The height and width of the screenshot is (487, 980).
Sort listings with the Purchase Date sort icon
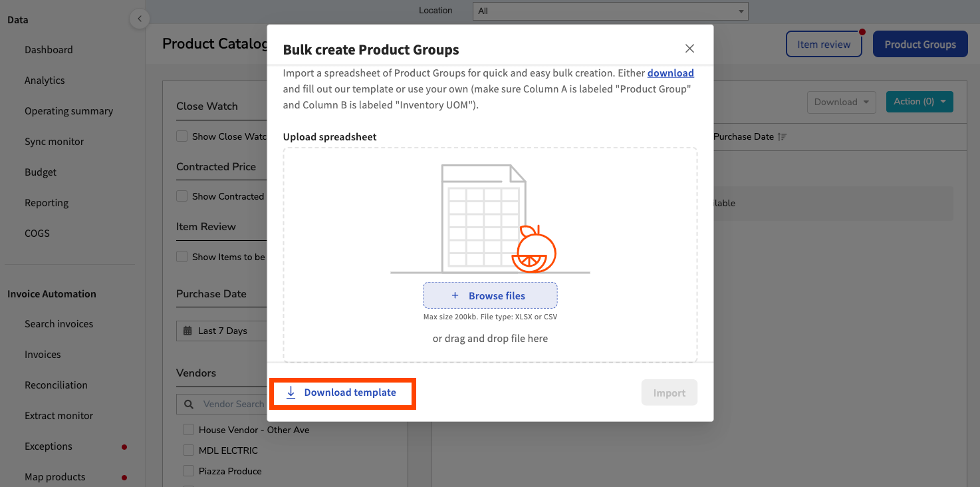click(x=781, y=136)
